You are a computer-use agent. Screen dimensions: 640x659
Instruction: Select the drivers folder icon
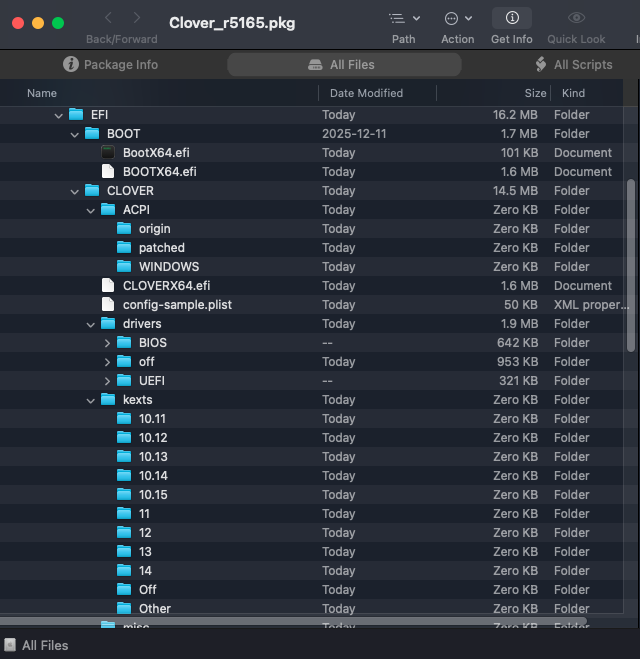point(108,323)
